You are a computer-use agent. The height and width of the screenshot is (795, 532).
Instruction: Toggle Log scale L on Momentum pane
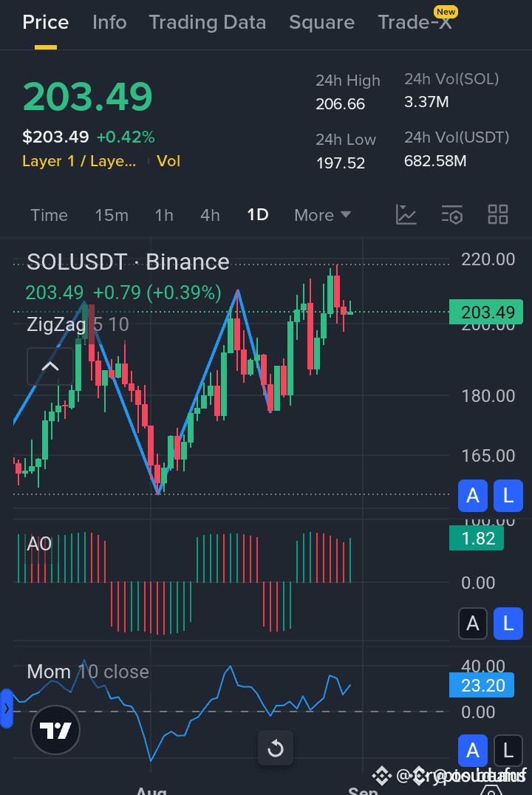pyautogui.click(x=508, y=751)
